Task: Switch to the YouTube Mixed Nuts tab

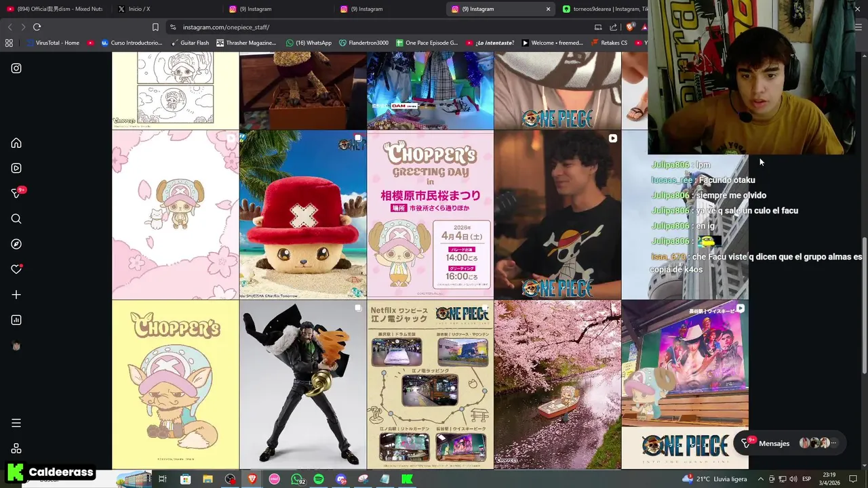Action: point(56,9)
